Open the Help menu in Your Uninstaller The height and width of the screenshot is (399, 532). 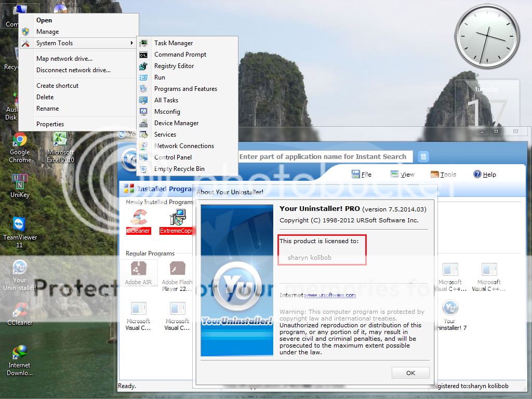[484, 175]
